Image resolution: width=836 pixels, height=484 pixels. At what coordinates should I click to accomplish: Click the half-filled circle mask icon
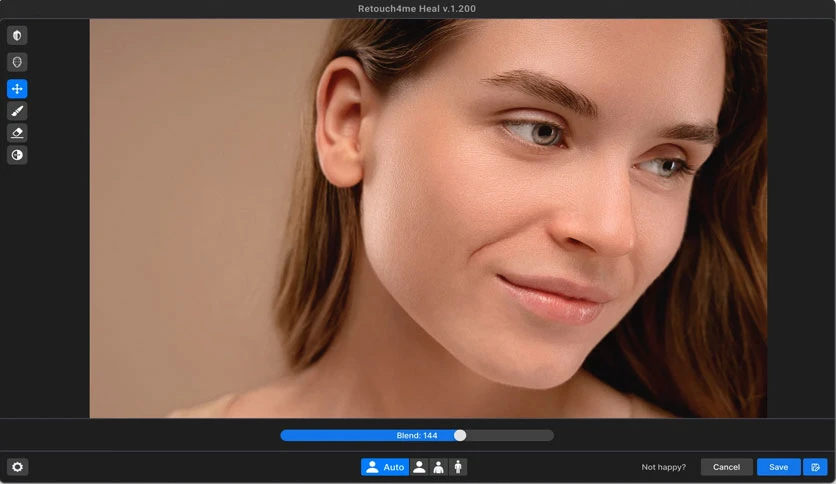pos(17,155)
